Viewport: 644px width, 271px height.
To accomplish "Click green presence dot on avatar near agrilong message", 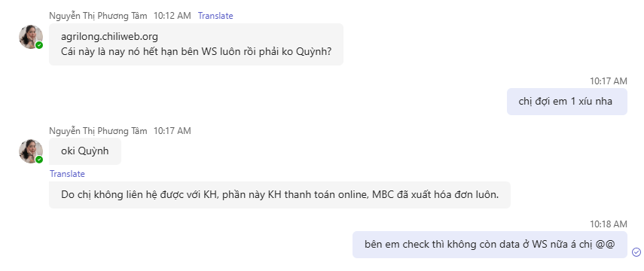I will point(39,45).
